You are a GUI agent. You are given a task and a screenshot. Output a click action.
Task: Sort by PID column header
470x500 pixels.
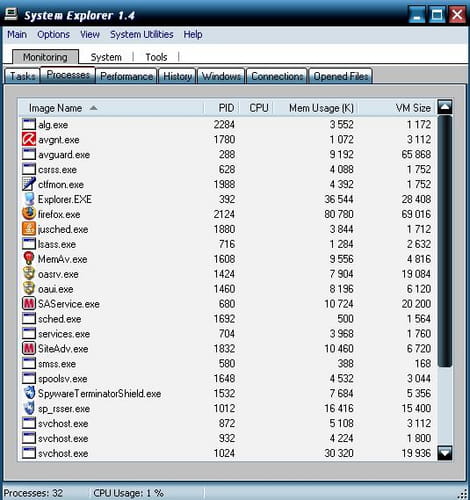pos(221,108)
